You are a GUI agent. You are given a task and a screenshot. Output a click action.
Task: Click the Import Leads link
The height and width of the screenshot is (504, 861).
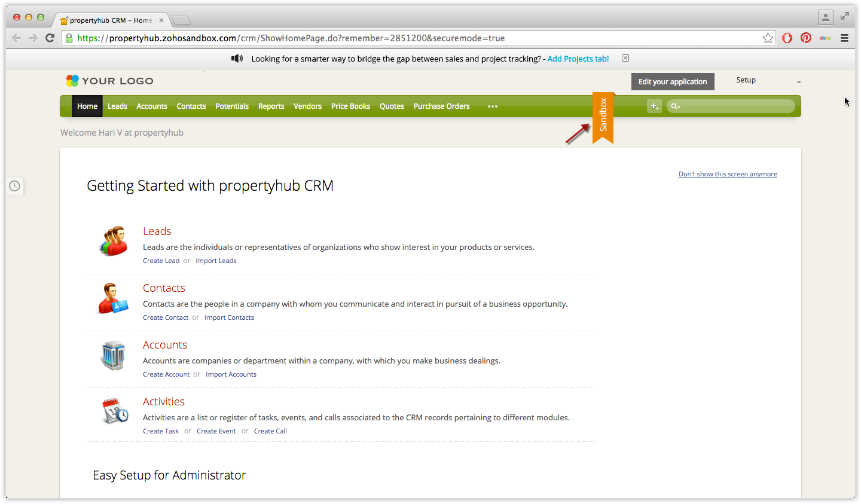pos(216,261)
